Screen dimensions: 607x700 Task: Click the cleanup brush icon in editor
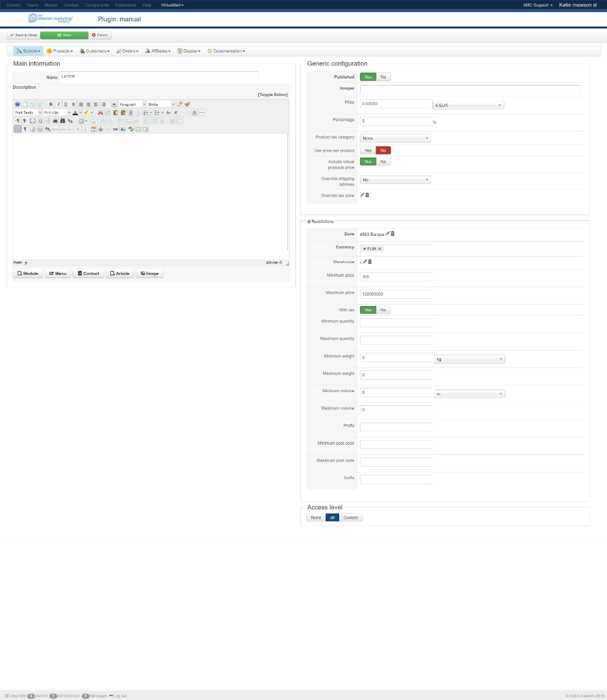pyautogui.click(x=187, y=104)
